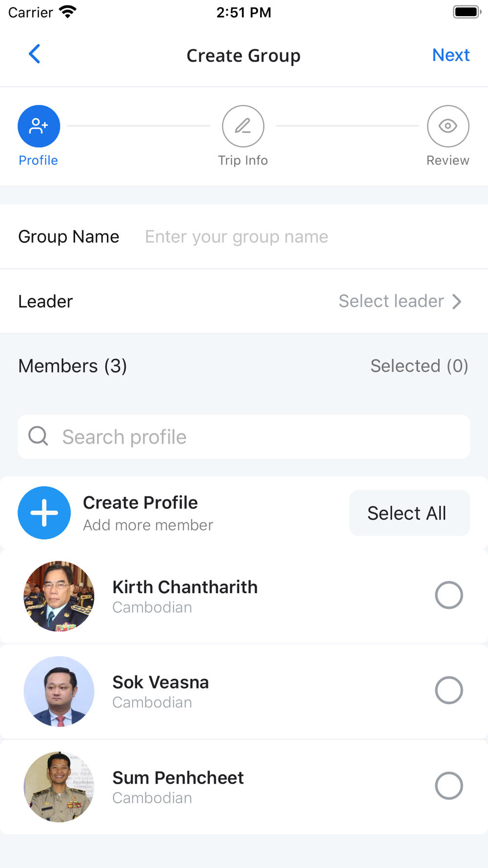Focus the Group Name input field
488x868 pixels.
(x=307, y=237)
